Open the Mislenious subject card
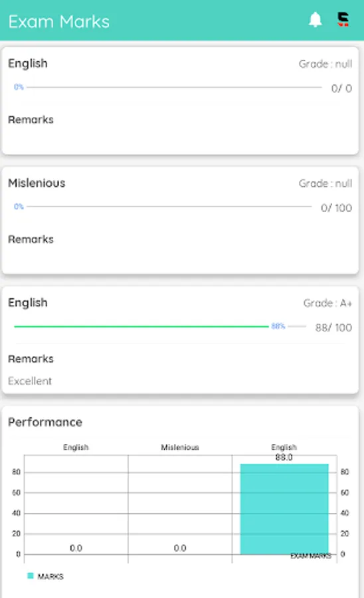Image resolution: width=364 pixels, height=598 pixels. tap(180, 220)
